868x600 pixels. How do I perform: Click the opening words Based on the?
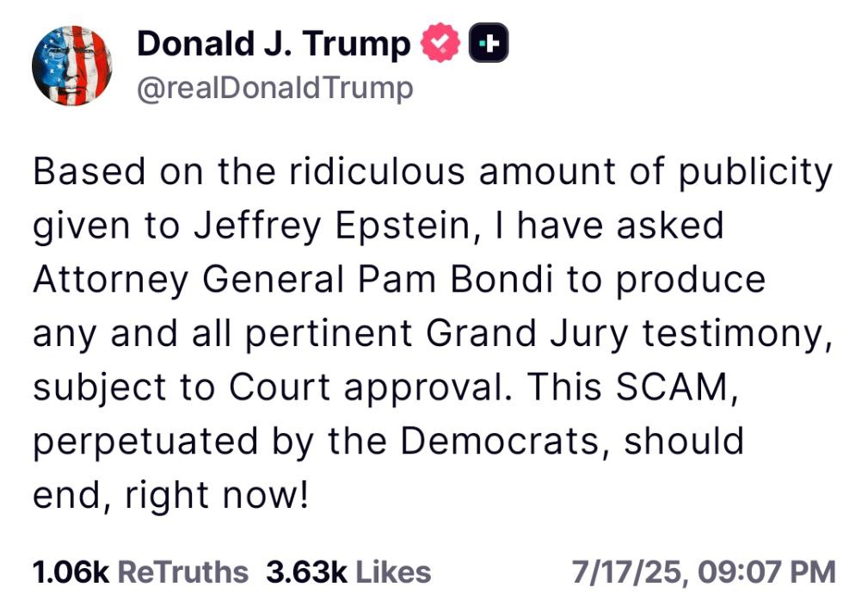tap(155, 171)
